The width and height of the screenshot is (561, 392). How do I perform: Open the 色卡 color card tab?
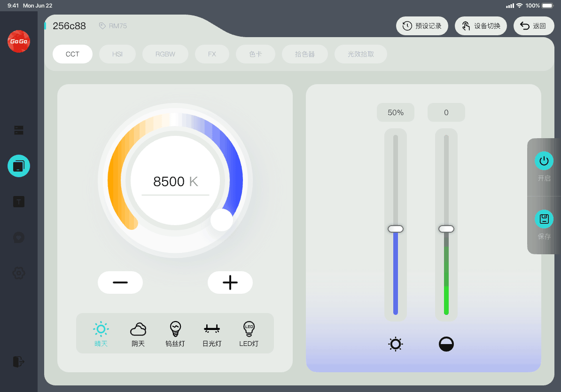[256, 54]
